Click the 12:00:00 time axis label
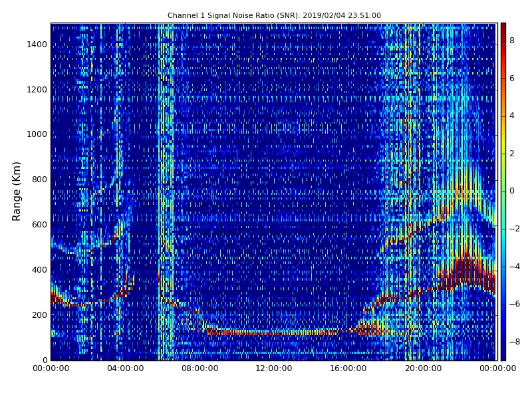Image resolution: width=532 pixels, height=399 pixels. pyautogui.click(x=274, y=368)
